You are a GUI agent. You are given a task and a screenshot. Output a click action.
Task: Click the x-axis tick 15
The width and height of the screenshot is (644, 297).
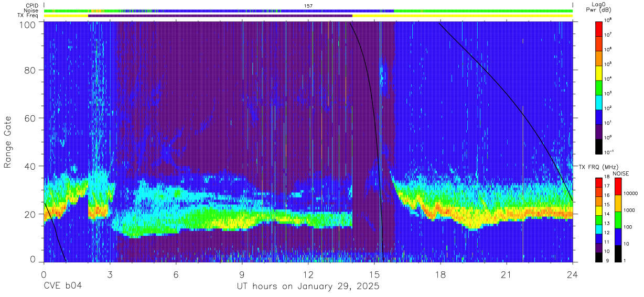pos(374,274)
